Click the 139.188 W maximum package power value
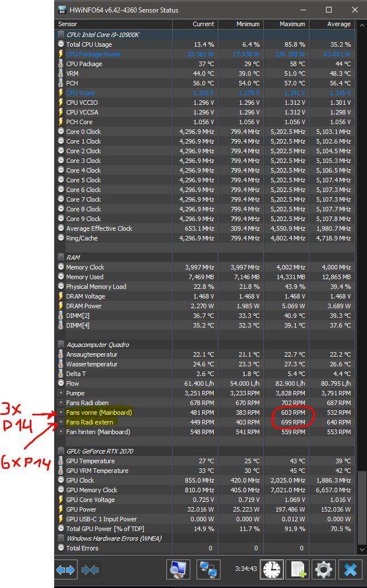The height and width of the screenshot is (588, 367). [290, 54]
